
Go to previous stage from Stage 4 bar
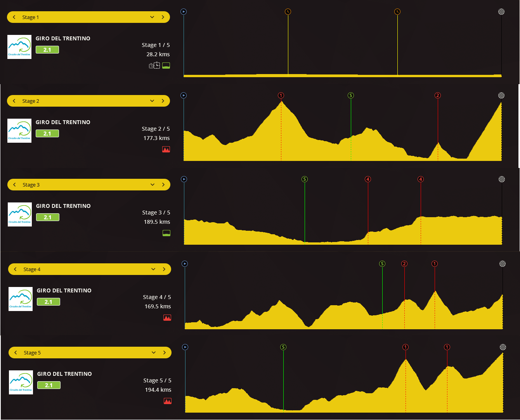coord(16,269)
